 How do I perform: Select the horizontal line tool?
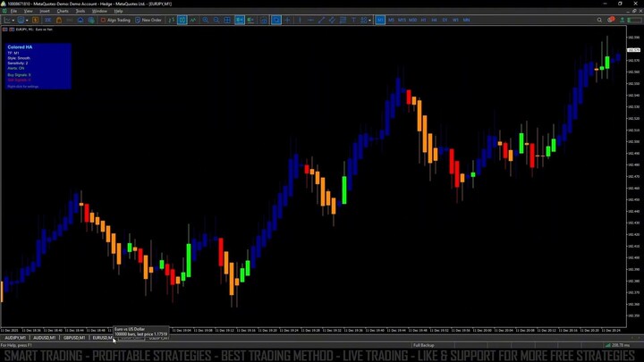310,20
